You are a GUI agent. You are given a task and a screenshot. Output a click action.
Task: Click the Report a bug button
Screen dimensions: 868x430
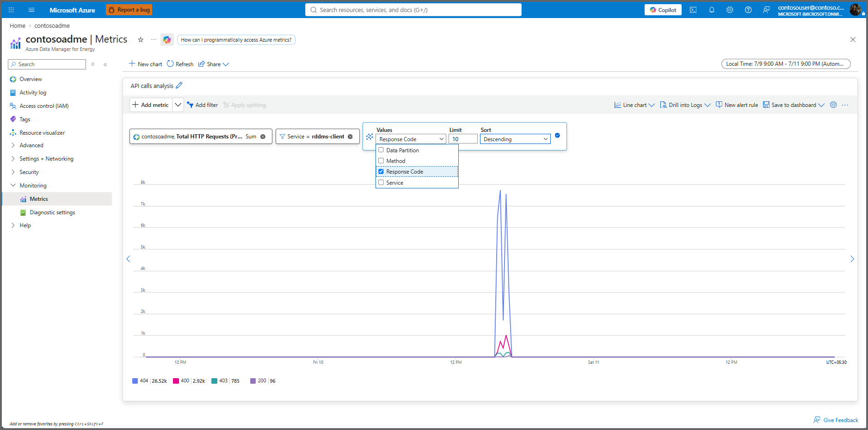coord(129,10)
